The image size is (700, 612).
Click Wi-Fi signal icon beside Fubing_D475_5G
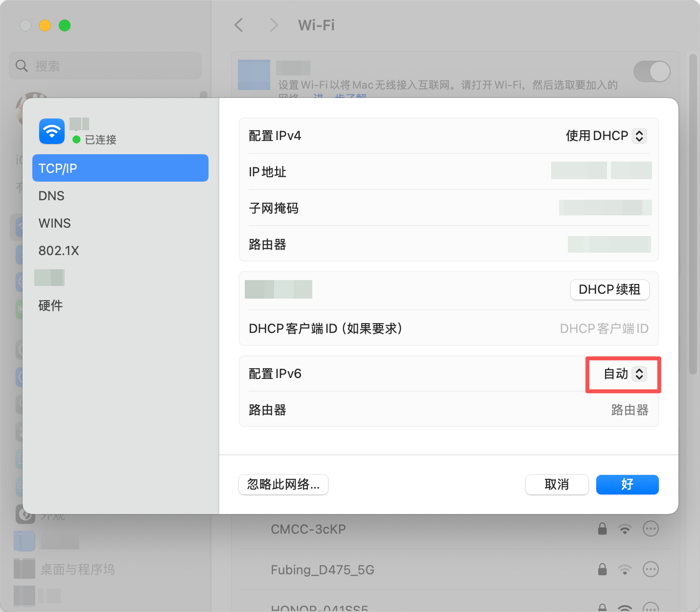point(625,569)
